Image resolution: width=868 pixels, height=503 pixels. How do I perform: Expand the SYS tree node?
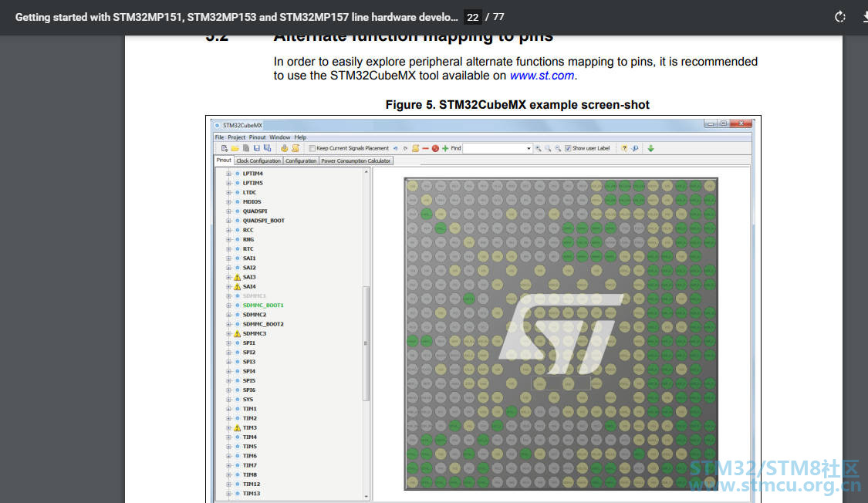coord(228,400)
